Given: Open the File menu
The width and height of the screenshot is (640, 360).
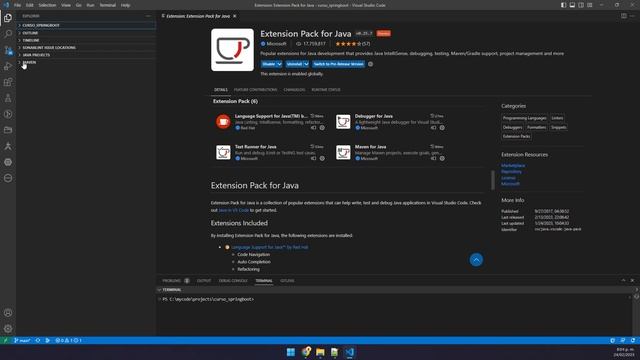Looking at the screenshot, I should [17, 5].
